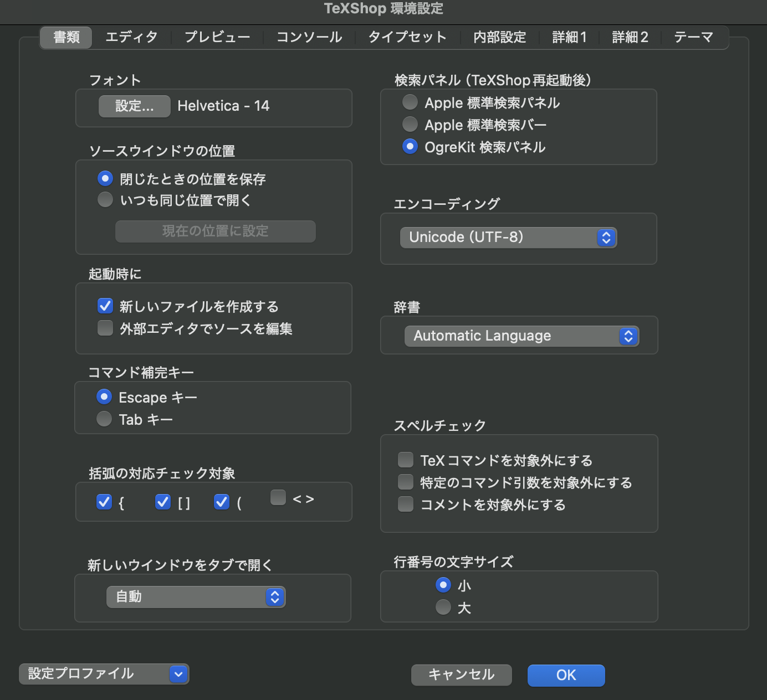Image resolution: width=767 pixels, height=700 pixels.
Task: Toggle curly brace { matching checkbox
Action: pyautogui.click(x=104, y=502)
